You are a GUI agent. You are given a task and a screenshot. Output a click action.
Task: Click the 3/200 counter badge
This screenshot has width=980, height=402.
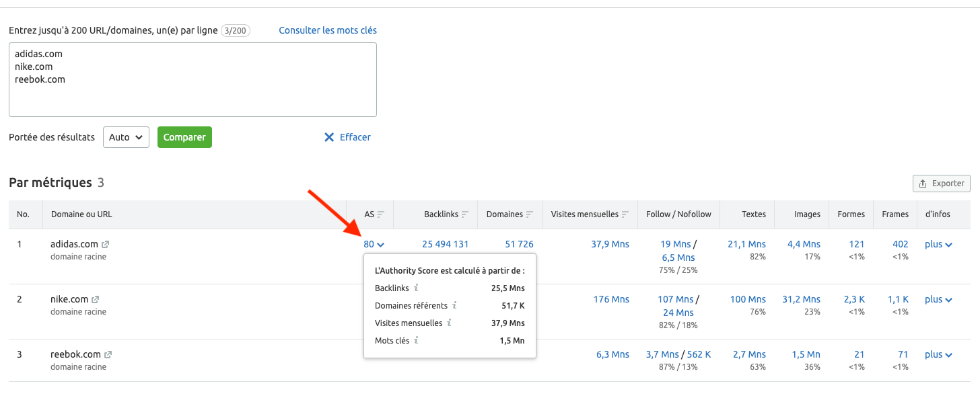pyautogui.click(x=236, y=30)
